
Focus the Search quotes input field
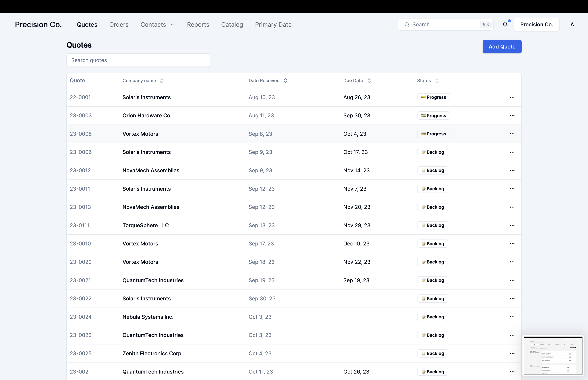click(x=138, y=60)
